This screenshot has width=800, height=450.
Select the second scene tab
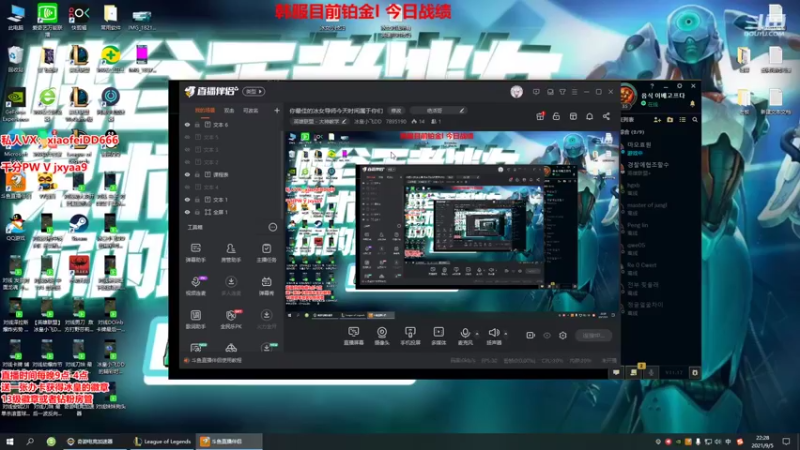(229, 110)
